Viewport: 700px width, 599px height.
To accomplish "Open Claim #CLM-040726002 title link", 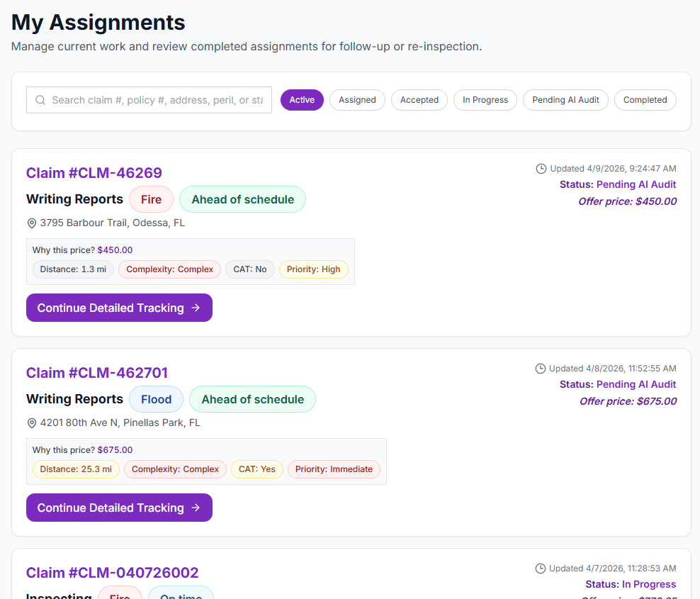I will click(112, 573).
